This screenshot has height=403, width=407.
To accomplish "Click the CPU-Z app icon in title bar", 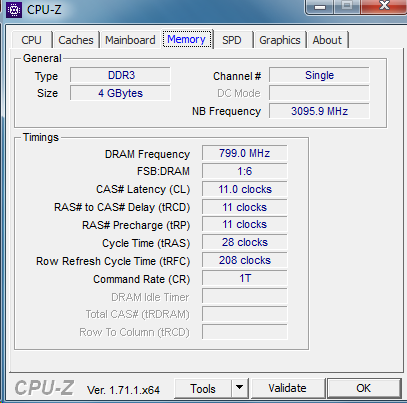I will pyautogui.click(x=14, y=10).
